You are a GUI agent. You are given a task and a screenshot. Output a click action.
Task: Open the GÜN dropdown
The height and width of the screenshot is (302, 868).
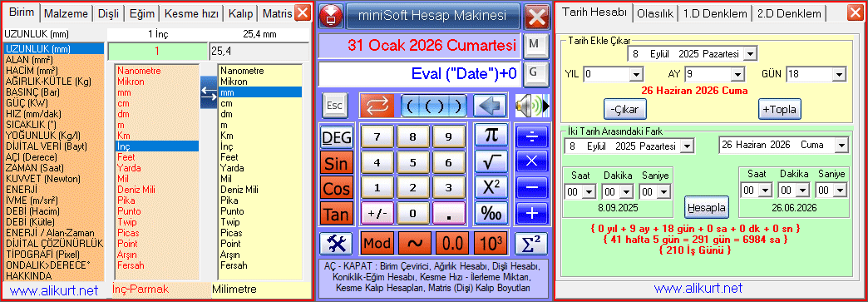[840, 74]
